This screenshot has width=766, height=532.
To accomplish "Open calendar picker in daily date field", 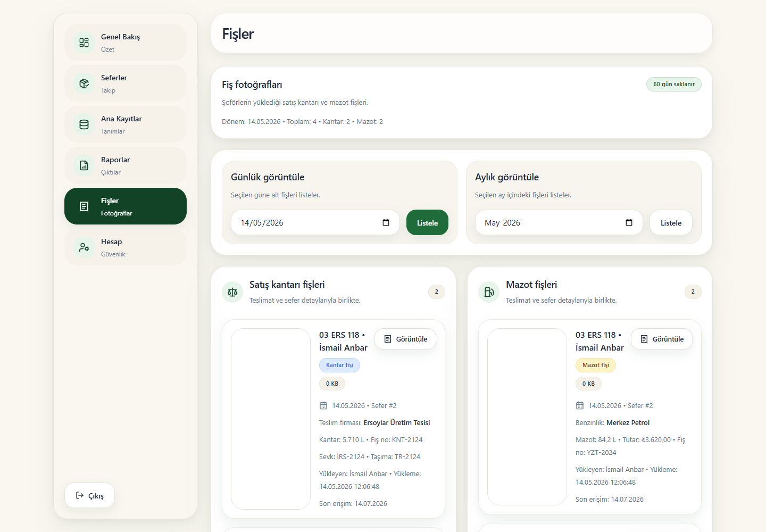I will click(386, 222).
